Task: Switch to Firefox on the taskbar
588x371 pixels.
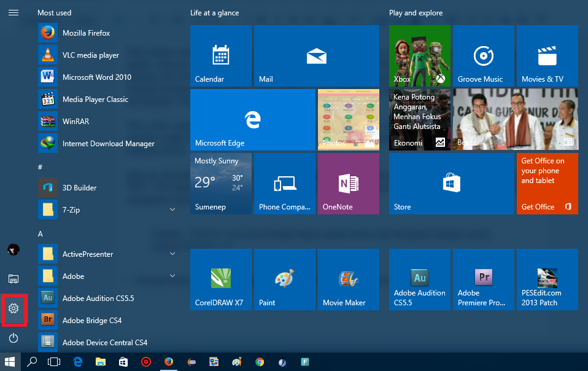Action: point(169,362)
